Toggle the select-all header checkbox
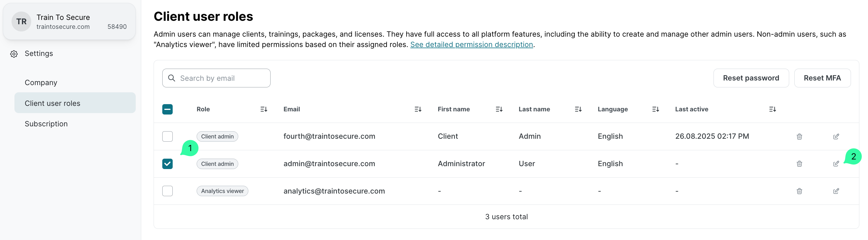The height and width of the screenshot is (240, 868). (167, 109)
